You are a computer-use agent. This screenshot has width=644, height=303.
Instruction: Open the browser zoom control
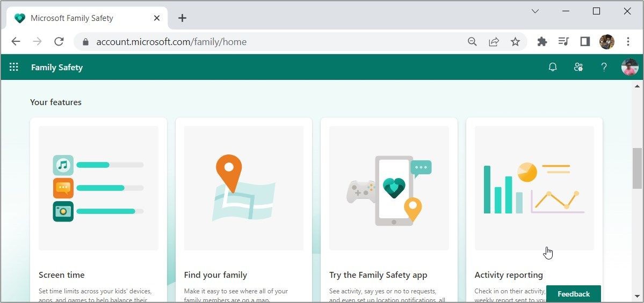(472, 41)
